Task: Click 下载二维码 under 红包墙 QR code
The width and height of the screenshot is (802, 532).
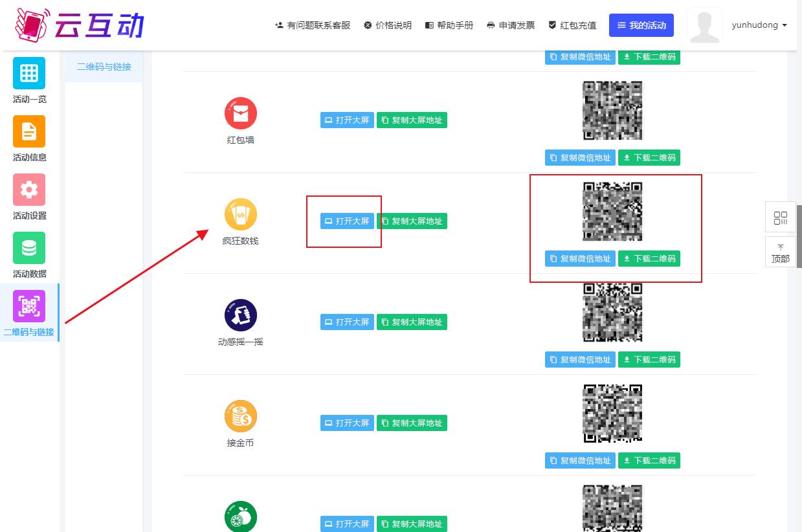Action: click(x=649, y=158)
